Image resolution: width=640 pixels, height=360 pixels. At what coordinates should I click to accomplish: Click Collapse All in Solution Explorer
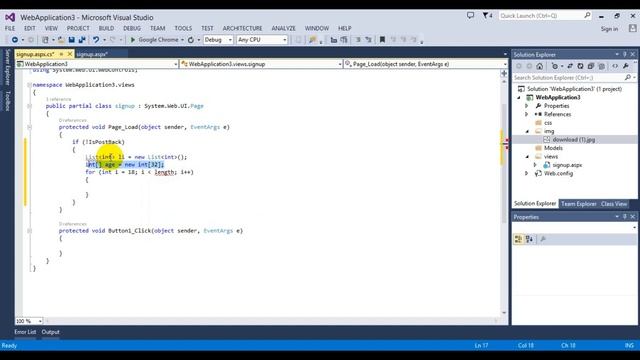point(591,66)
